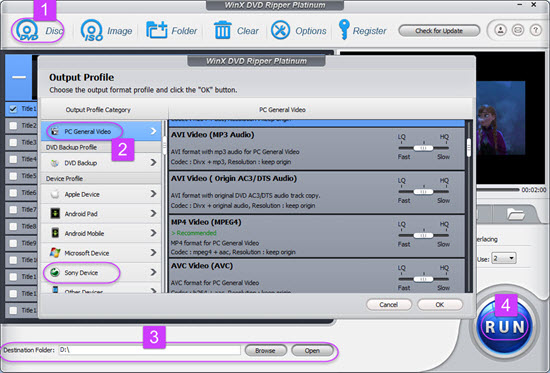550x373 pixels.
Task: Click the DVD Backup disc icon
Action: 55,163
